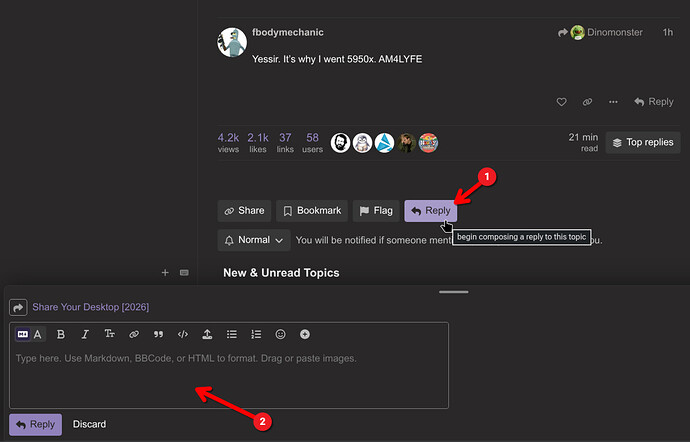Toggle Markdown/rich text editor mode

tap(30, 334)
